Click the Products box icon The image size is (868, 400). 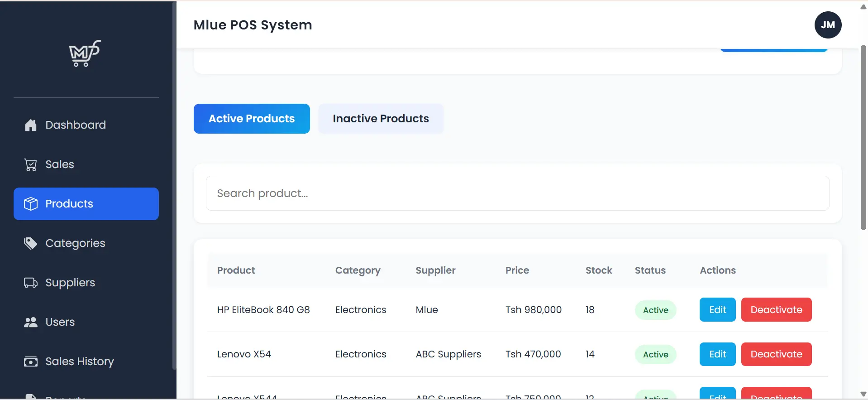coord(30,204)
